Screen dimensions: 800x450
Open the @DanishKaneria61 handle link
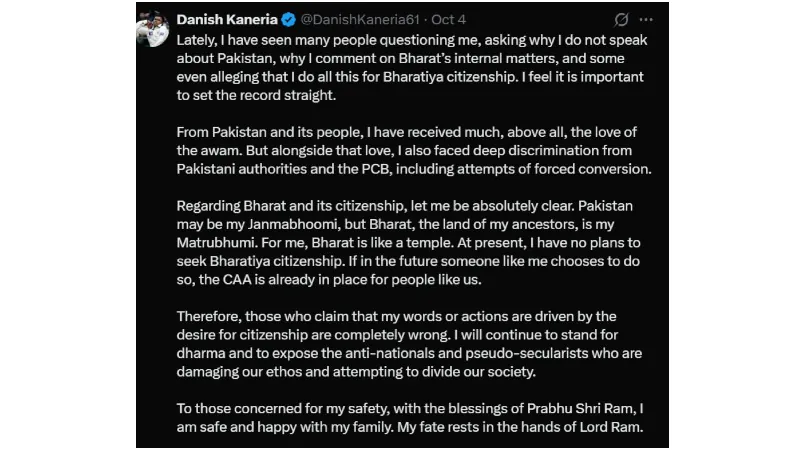[355, 19]
